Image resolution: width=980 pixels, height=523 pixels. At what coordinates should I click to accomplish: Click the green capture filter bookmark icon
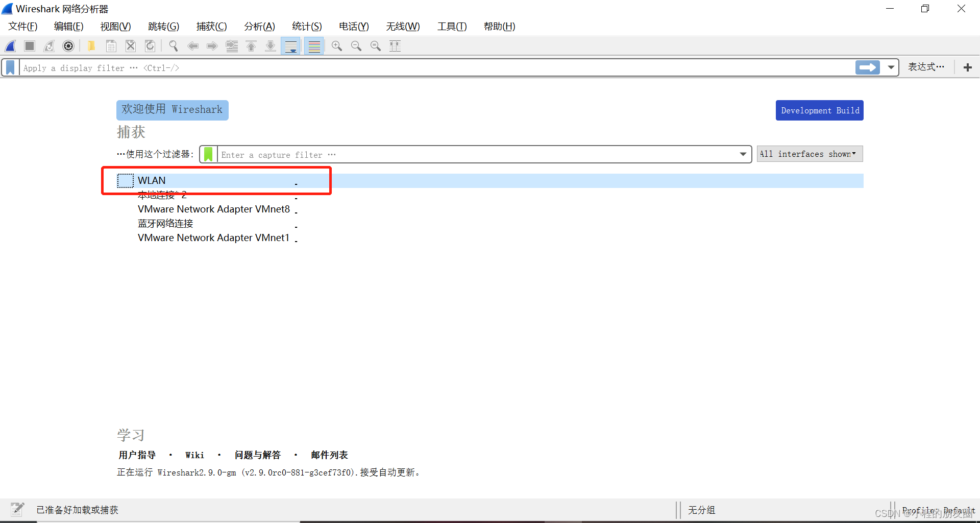(208, 154)
